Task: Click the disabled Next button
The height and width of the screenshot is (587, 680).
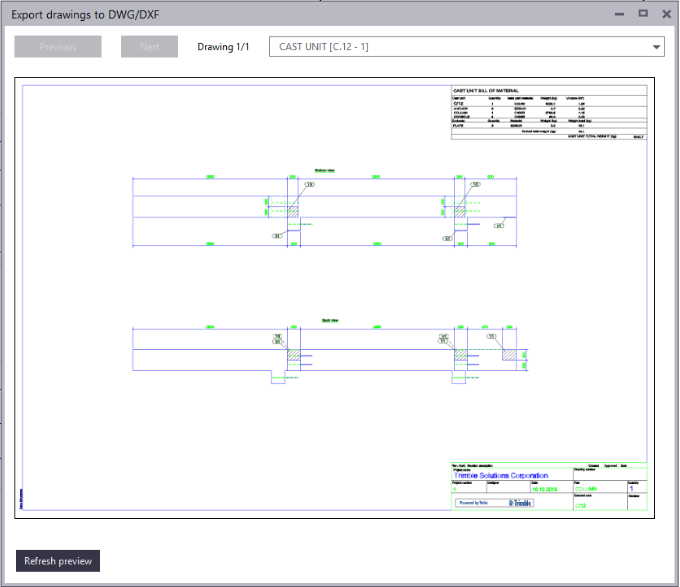Action: (x=149, y=46)
